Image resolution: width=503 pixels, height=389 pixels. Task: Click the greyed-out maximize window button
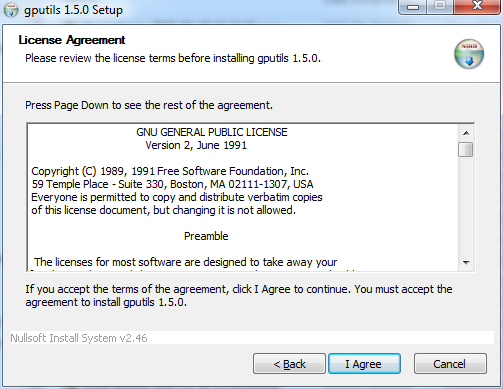[x=440, y=7]
